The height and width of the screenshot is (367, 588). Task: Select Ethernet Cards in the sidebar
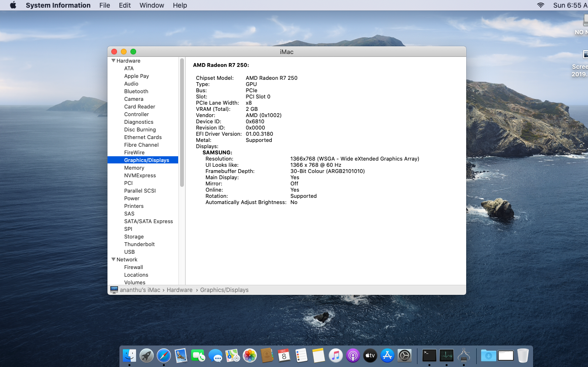143,137
